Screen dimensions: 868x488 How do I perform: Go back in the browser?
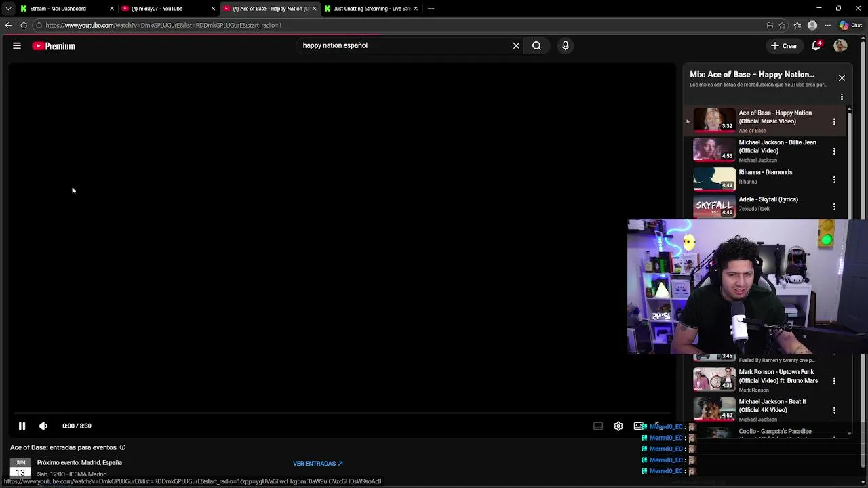coord(8,26)
